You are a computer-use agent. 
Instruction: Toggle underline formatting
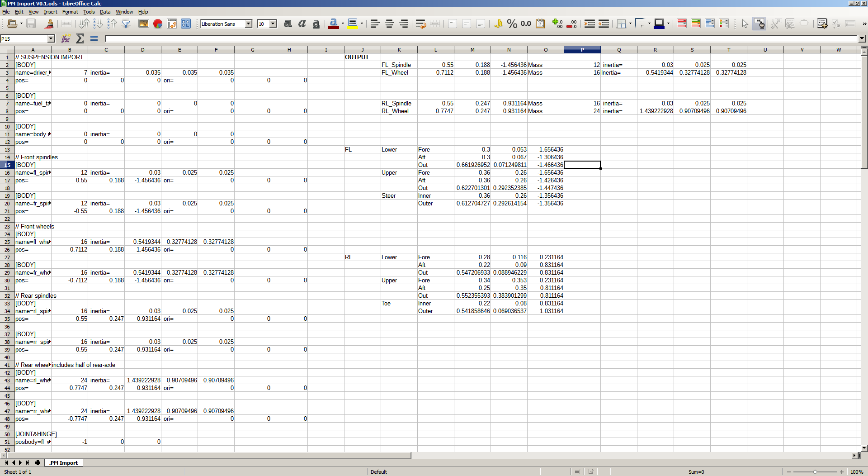(316, 24)
